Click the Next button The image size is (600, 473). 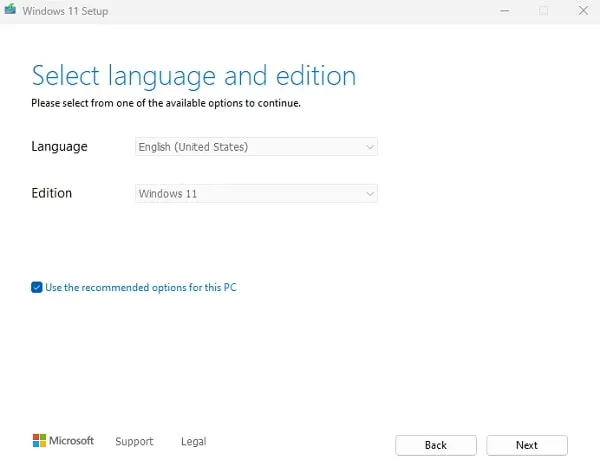tap(527, 445)
